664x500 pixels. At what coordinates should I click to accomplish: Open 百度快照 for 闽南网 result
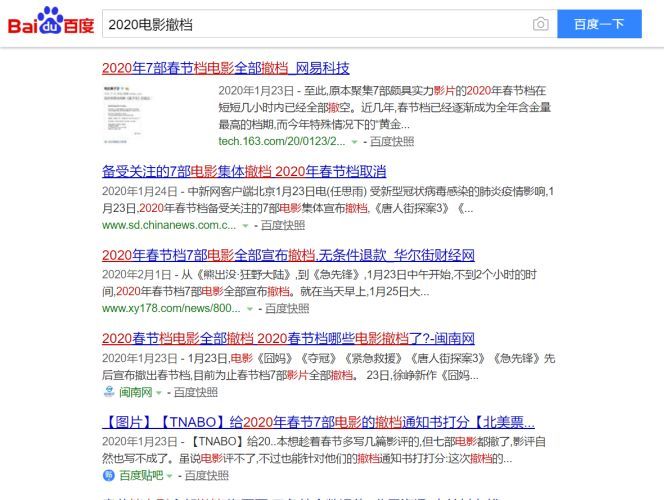tap(196, 392)
